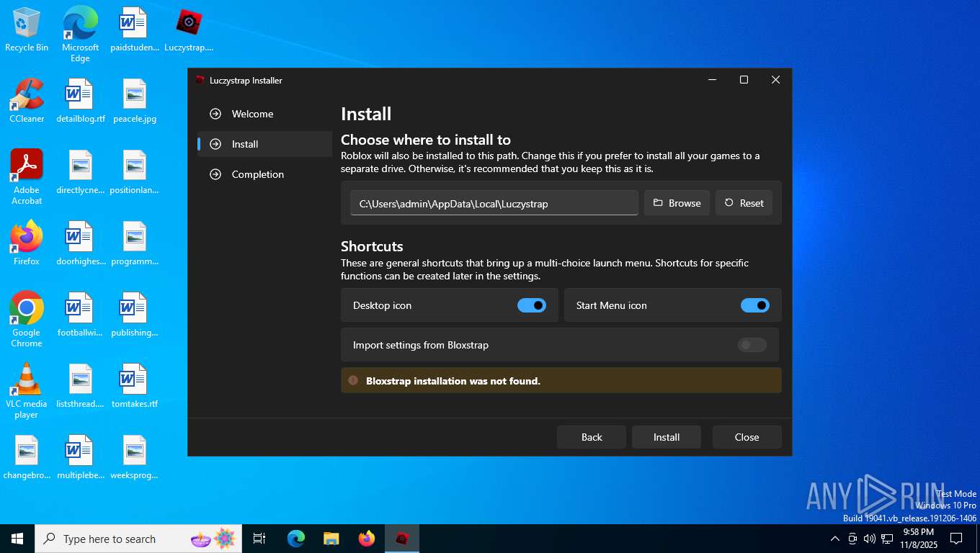Open Firefox from the taskbar
The image size is (980, 553).
click(x=367, y=539)
